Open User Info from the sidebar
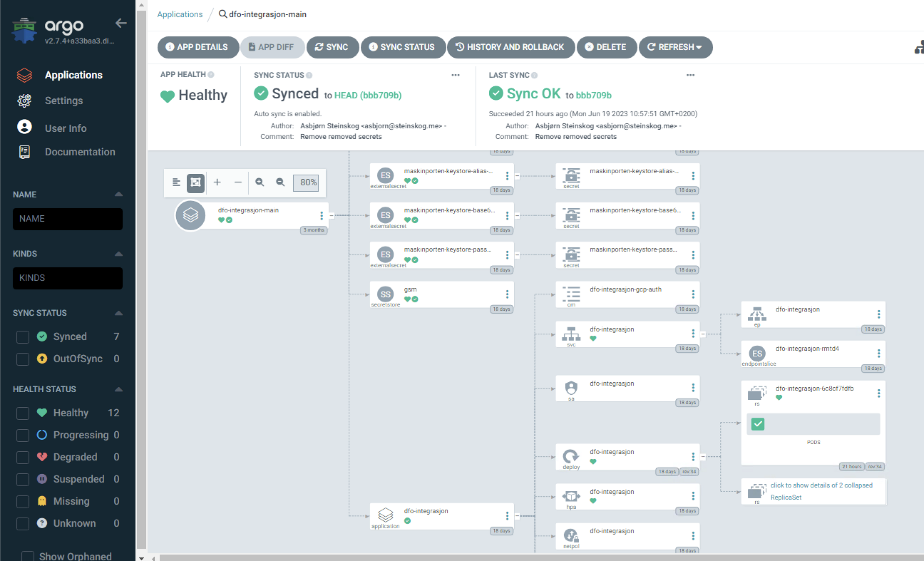This screenshot has width=924, height=561. pos(65,128)
